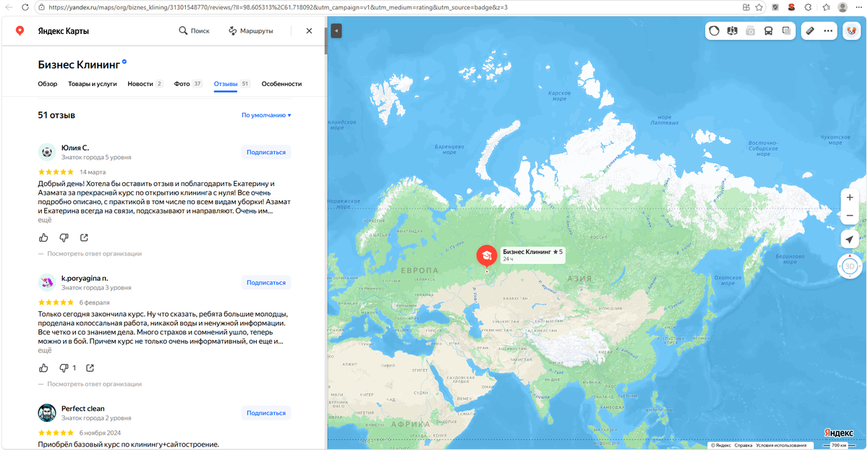Image resolution: width=868 pixels, height=450 pixels.
Task: Open the user profile dog avatar
Action: tap(851, 30)
